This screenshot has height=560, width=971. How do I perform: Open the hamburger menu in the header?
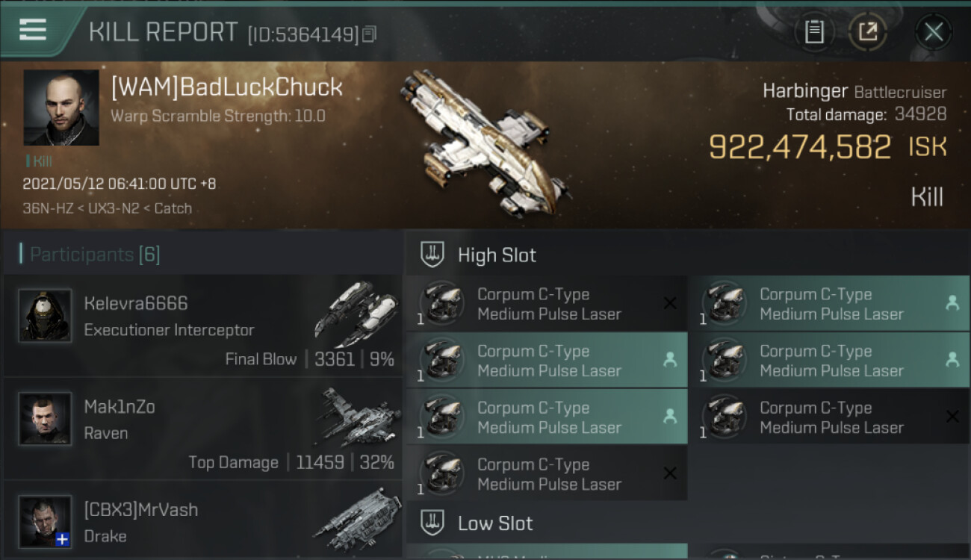pos(33,30)
